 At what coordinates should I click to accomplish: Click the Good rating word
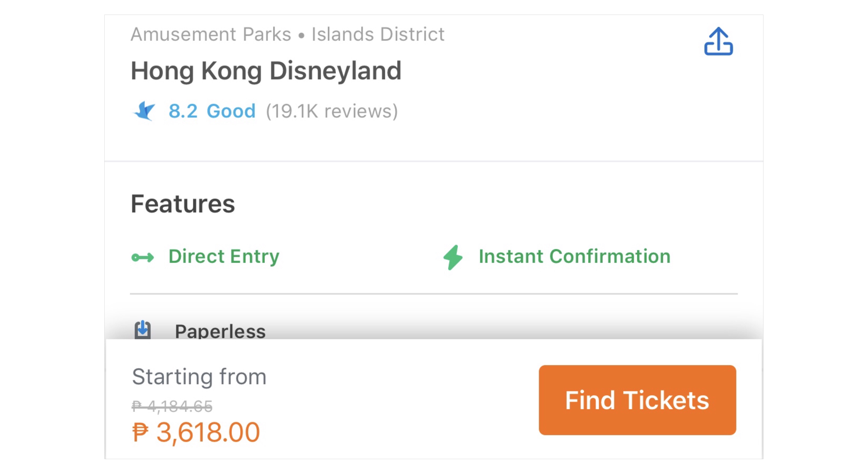[231, 111]
